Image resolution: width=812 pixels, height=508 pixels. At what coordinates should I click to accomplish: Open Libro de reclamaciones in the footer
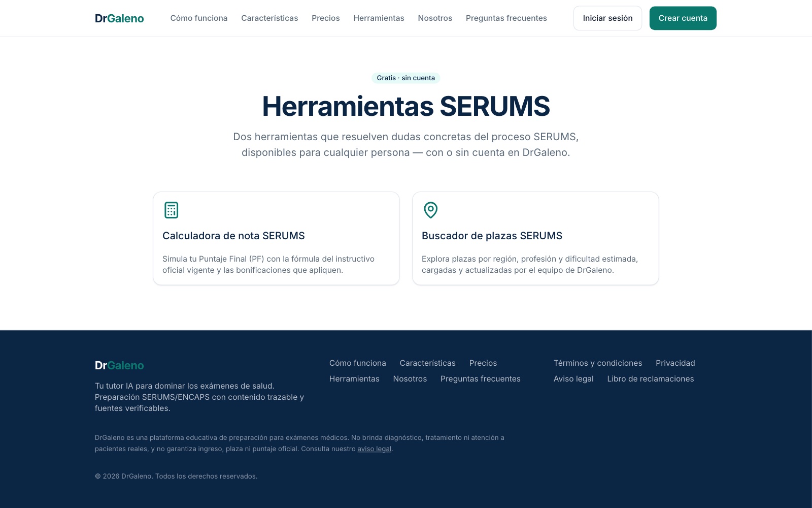(651, 379)
